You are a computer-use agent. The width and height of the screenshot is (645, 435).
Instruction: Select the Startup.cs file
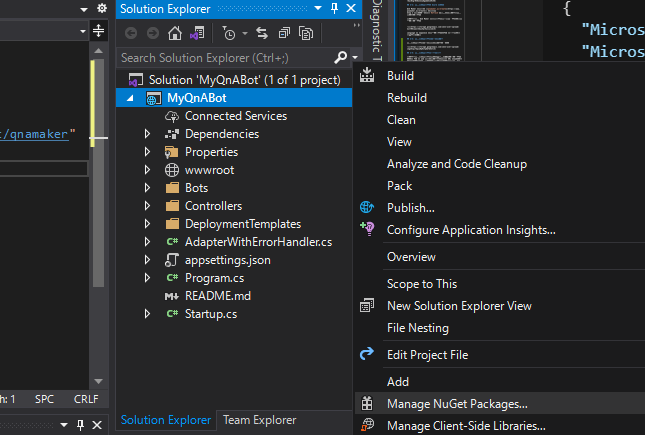point(211,314)
